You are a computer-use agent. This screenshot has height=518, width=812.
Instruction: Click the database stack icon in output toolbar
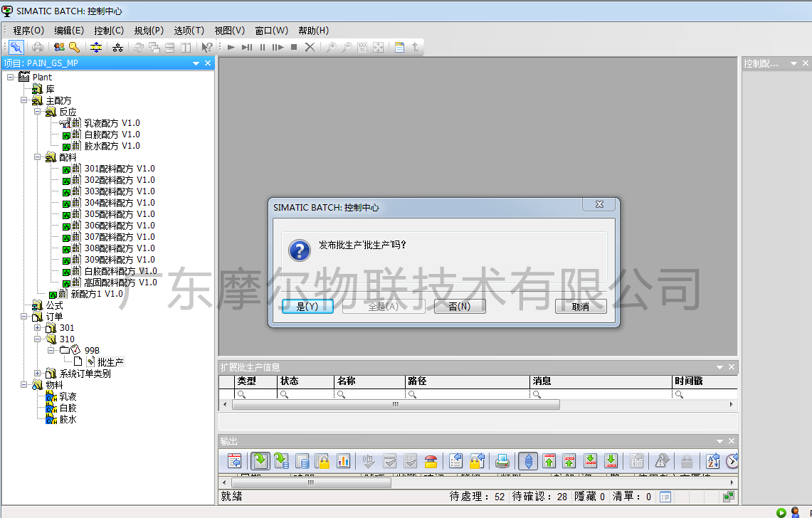click(x=302, y=460)
